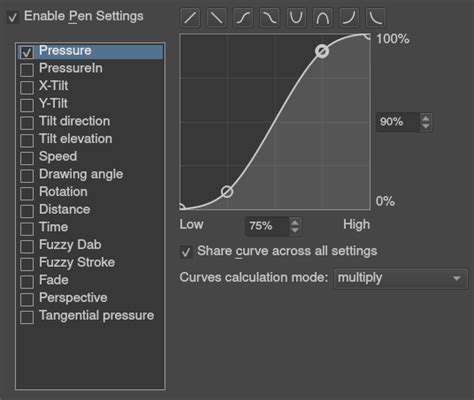
Task: Increase the 90% vertical value spinner
Action: [426, 118]
